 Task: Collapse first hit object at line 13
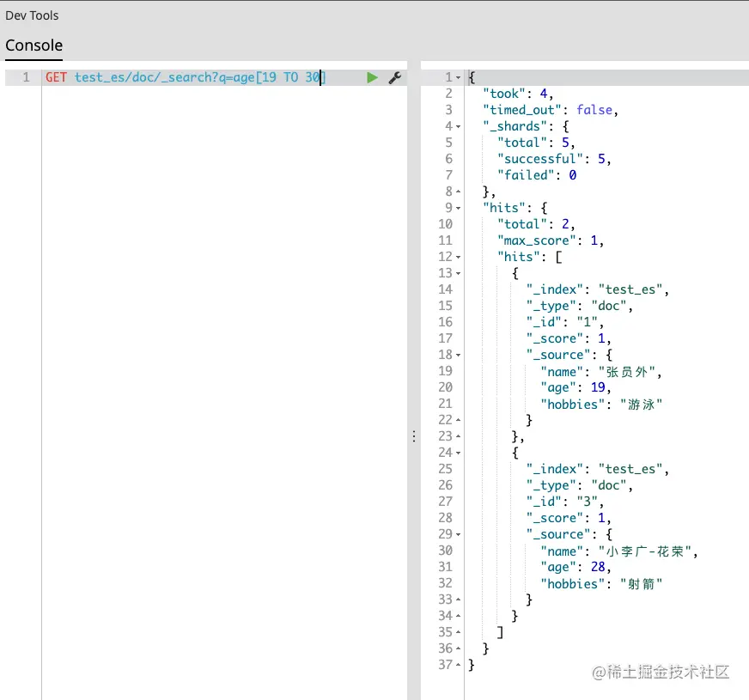(458, 273)
